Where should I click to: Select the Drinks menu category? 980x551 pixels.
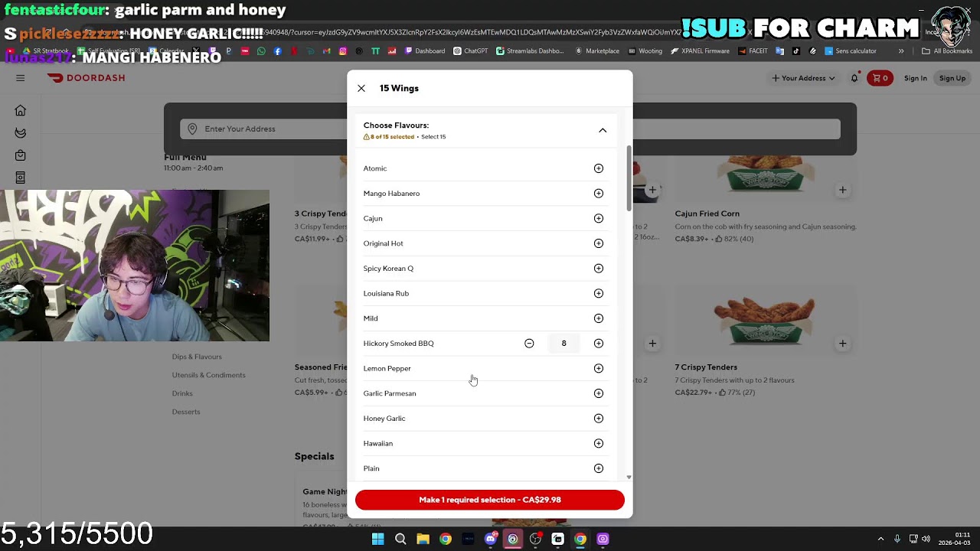(x=182, y=393)
